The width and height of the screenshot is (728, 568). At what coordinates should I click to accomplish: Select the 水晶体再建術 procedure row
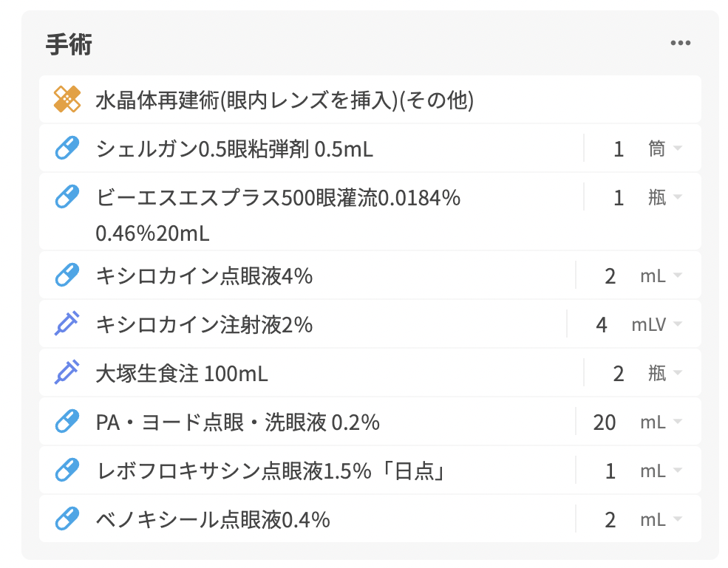point(285,100)
